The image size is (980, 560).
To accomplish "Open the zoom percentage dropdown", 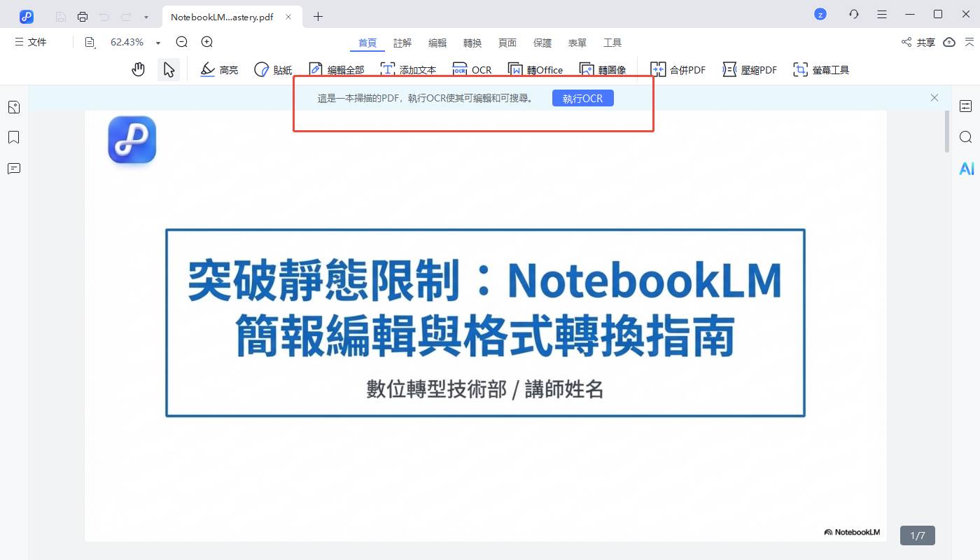I will click(157, 42).
